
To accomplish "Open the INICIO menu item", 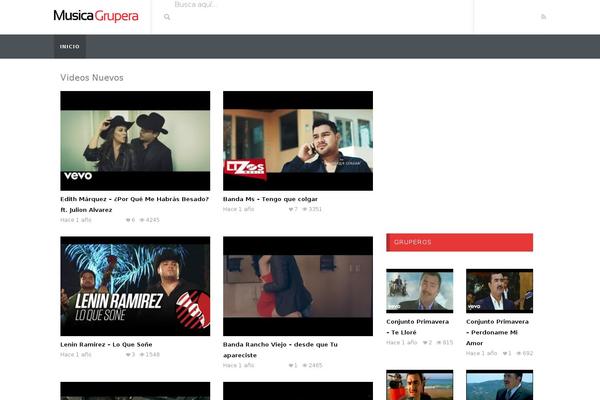I will (x=70, y=46).
